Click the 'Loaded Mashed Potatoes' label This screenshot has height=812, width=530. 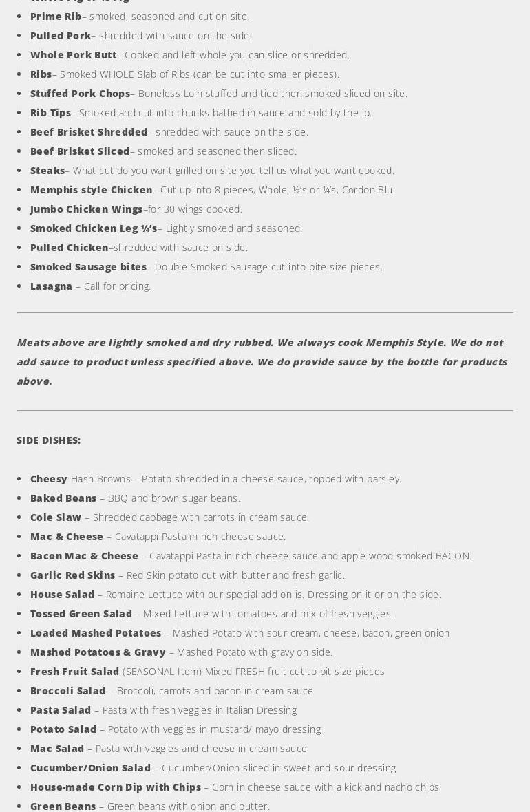[96, 632]
